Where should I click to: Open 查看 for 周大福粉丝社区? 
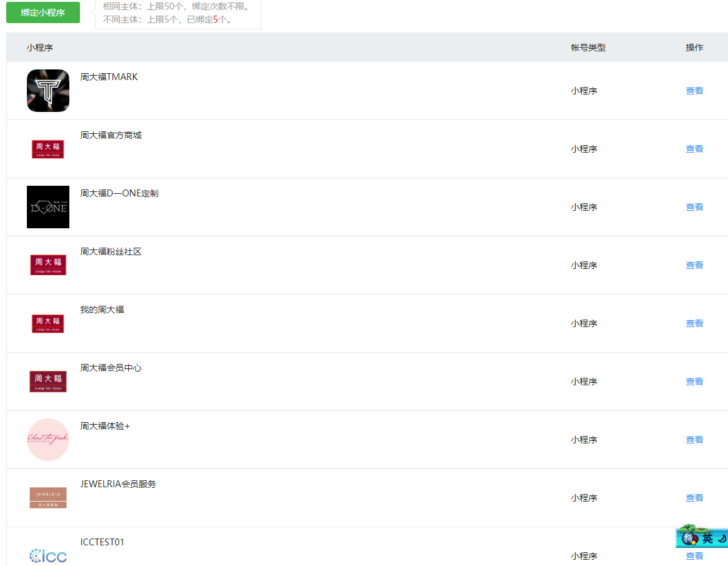pos(694,265)
